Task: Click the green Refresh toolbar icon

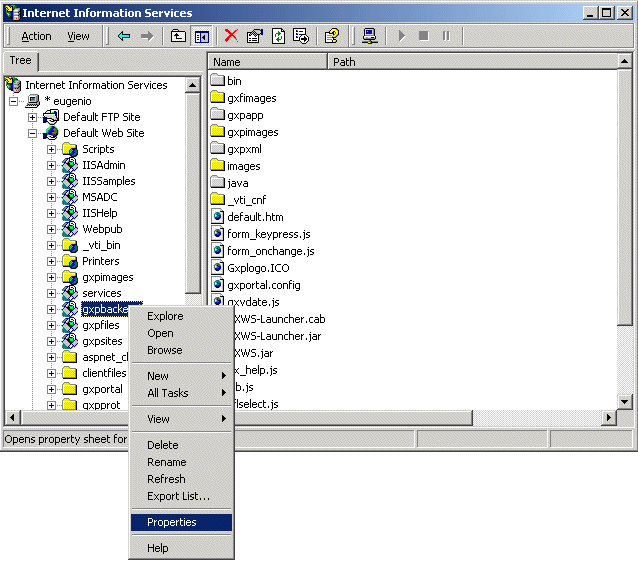Action: [x=278, y=36]
